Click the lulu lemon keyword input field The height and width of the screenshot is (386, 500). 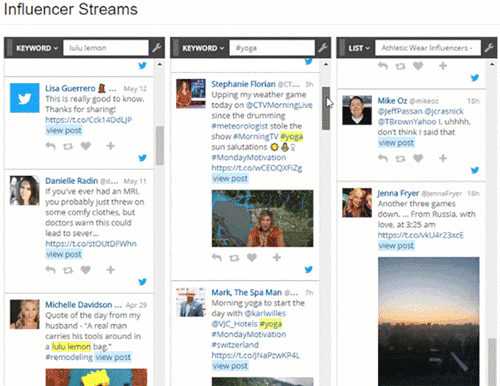click(106, 48)
